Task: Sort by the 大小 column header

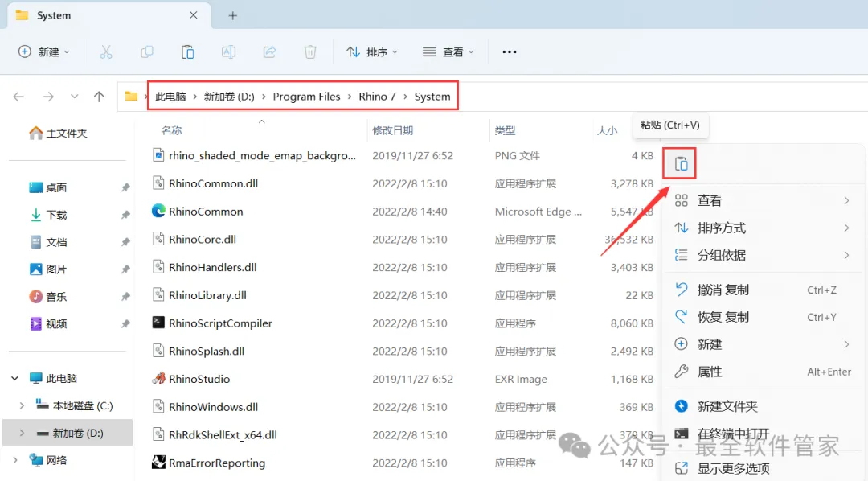Action: [x=607, y=131]
